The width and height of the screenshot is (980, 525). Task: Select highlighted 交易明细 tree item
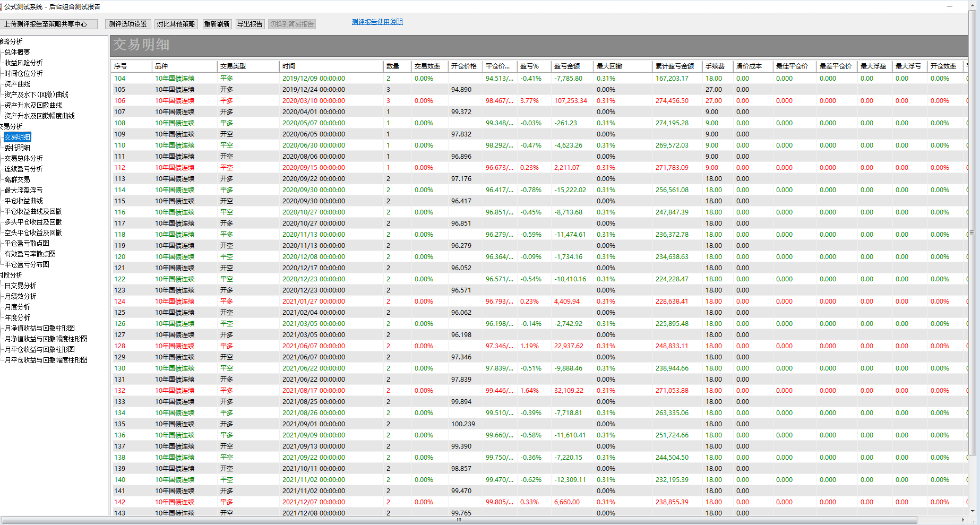(18, 137)
